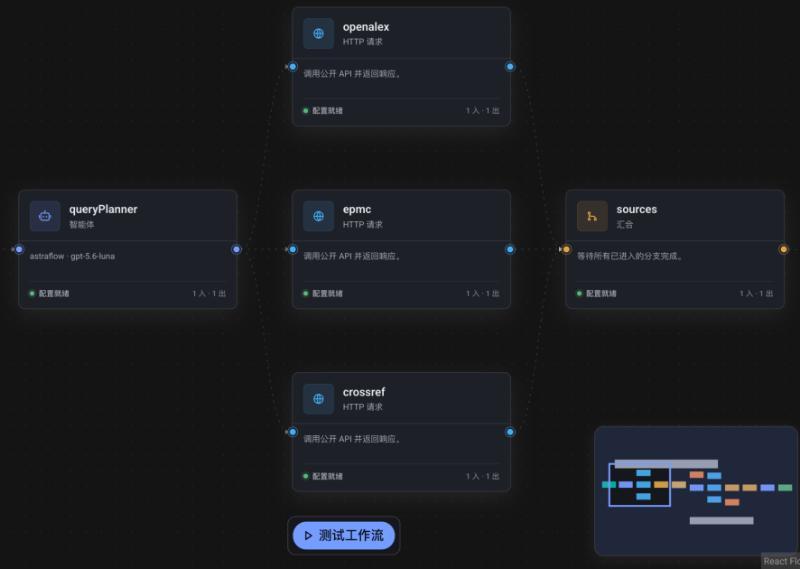Select the sources input handle

(x=566, y=250)
